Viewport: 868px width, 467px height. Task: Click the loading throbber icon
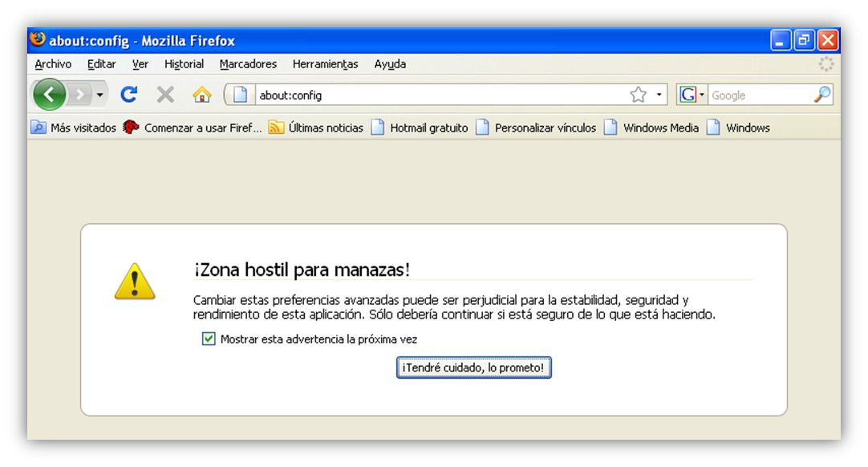click(826, 64)
